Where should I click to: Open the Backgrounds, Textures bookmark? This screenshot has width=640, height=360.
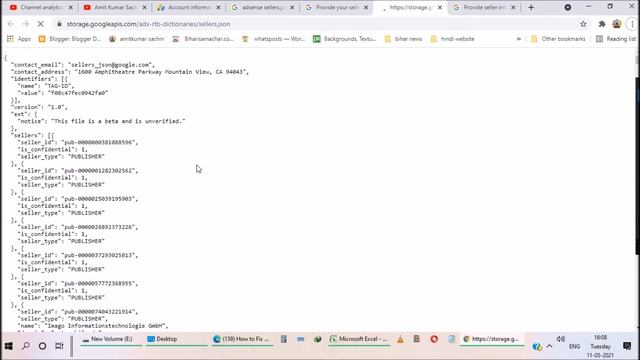[x=344, y=39]
